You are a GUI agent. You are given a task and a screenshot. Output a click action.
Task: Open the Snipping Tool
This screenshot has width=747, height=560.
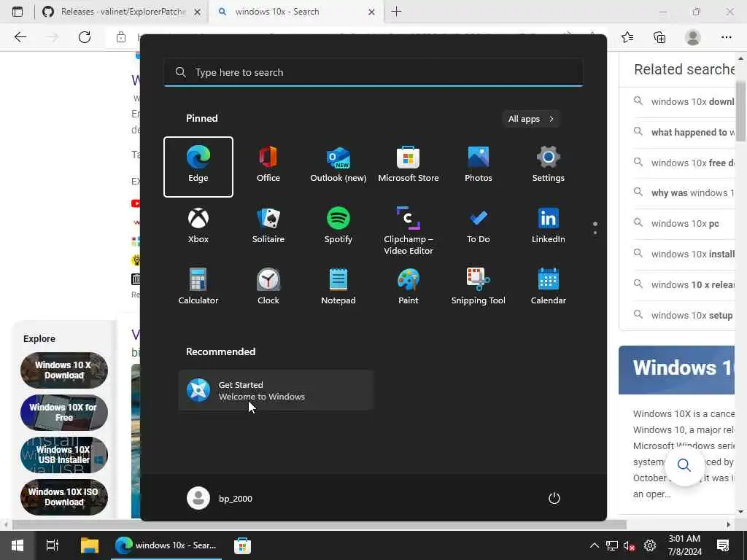479,287
